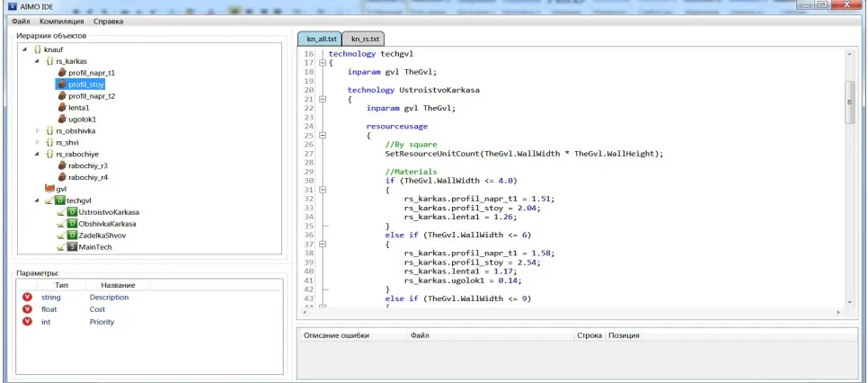Image resolution: width=868 pixels, height=383 pixels.
Task: Select the lenta1 tree item
Action: point(79,108)
